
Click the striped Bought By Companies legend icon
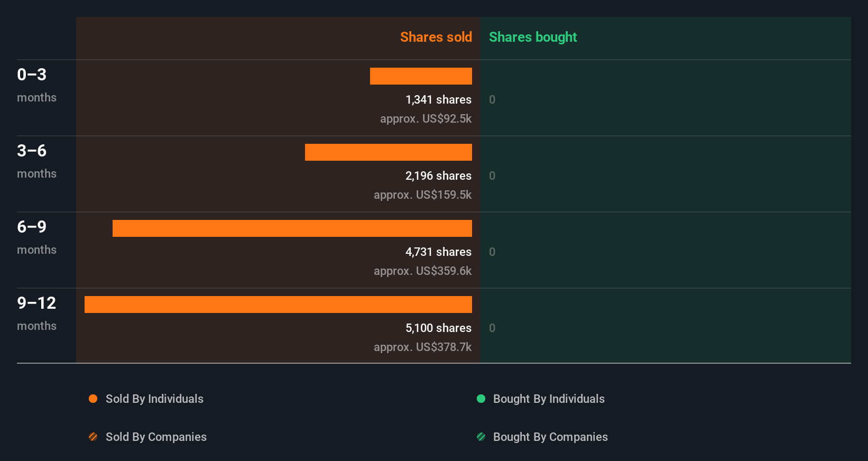click(x=481, y=437)
